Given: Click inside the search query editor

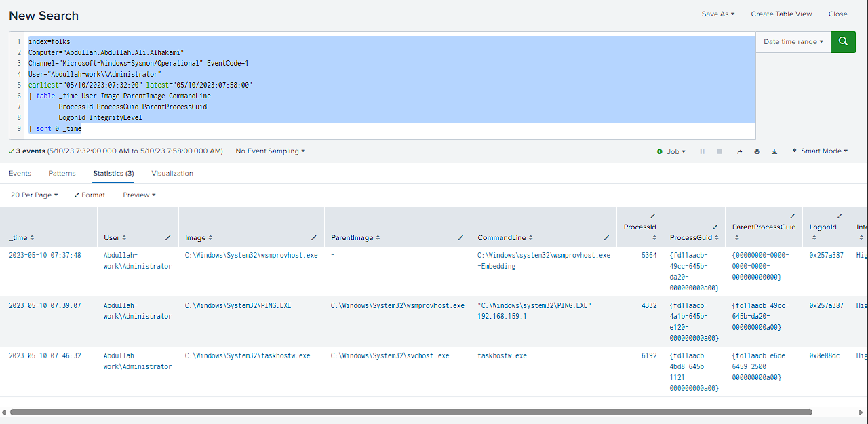Looking at the screenshot, I should coord(391,85).
